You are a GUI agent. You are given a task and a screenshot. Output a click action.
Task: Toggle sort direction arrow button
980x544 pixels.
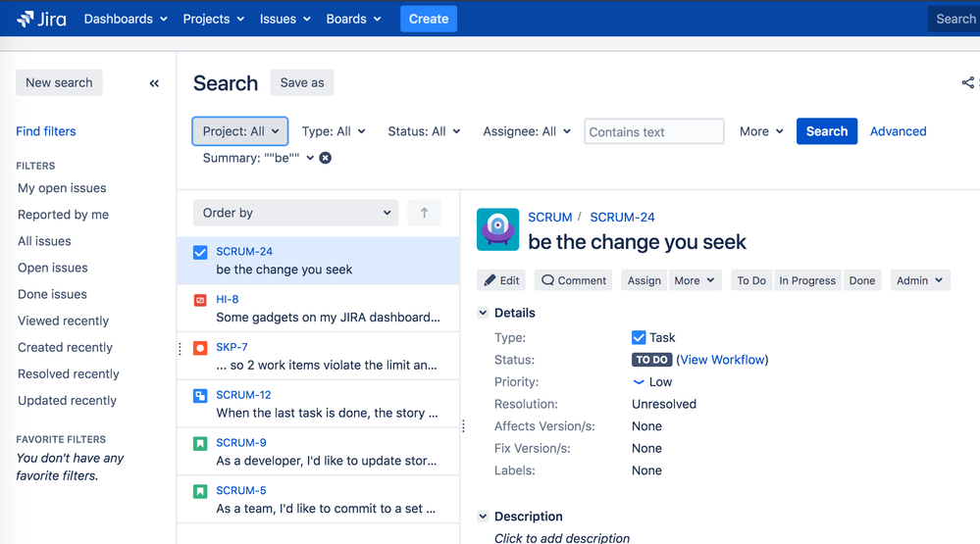click(x=425, y=213)
